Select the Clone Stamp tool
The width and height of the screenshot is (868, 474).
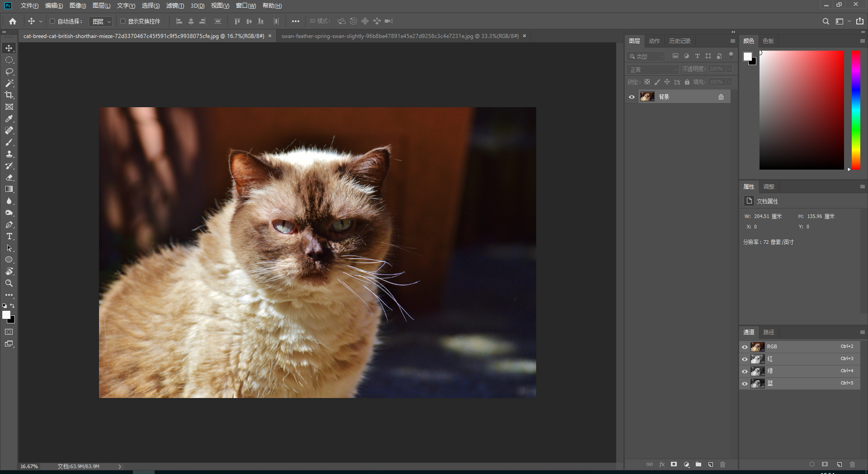(x=9, y=154)
